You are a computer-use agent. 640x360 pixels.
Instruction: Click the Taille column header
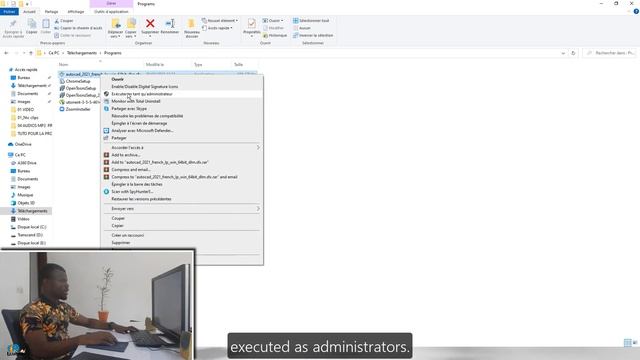click(238, 64)
